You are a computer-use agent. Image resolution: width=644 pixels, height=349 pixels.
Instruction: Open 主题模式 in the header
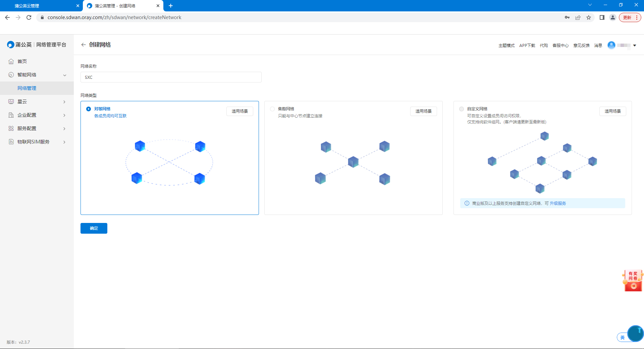pos(506,46)
